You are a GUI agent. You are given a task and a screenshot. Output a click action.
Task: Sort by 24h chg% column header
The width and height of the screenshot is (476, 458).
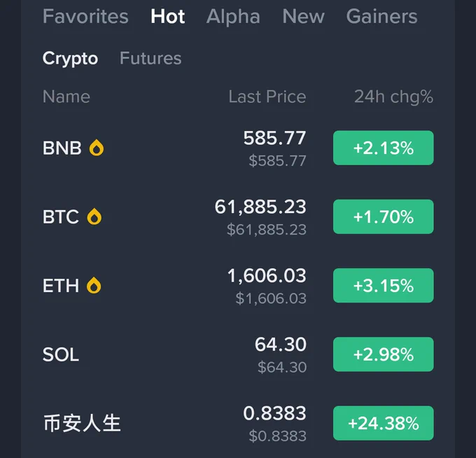[x=393, y=97]
